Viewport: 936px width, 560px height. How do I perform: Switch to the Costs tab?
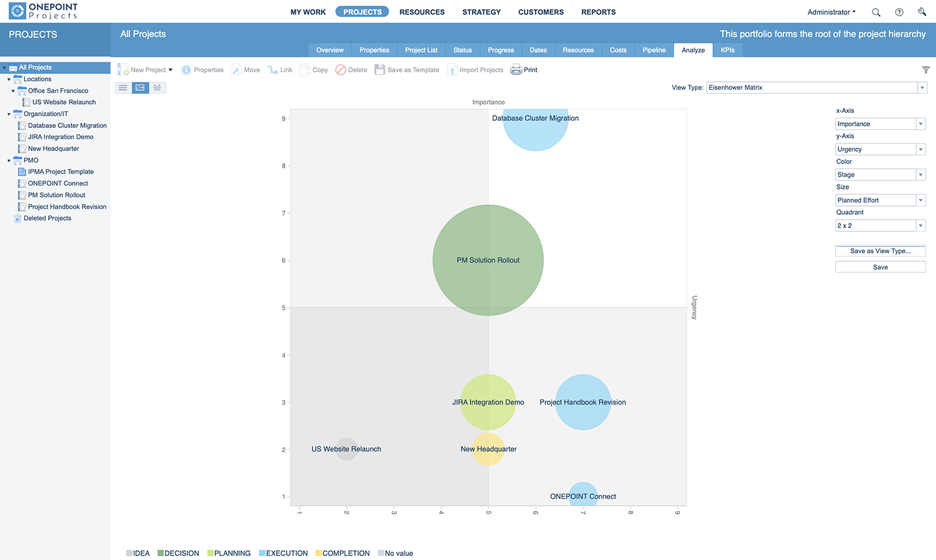pos(617,50)
